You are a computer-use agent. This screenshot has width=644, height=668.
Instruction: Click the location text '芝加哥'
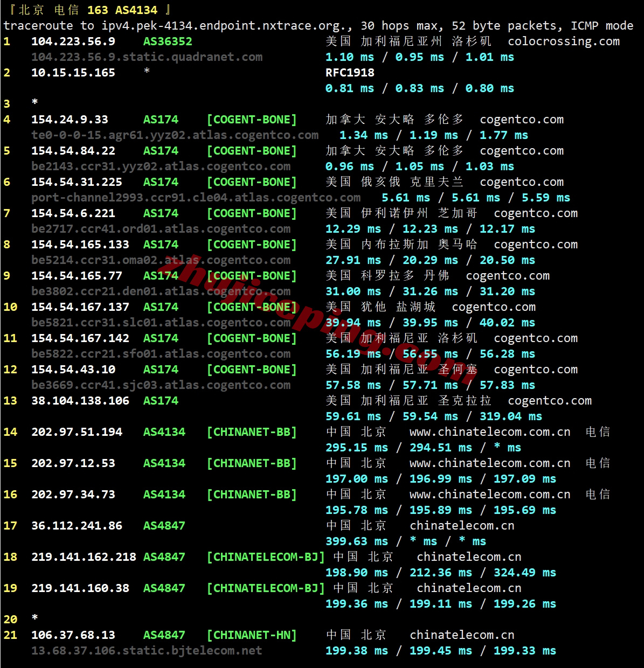[x=458, y=213]
